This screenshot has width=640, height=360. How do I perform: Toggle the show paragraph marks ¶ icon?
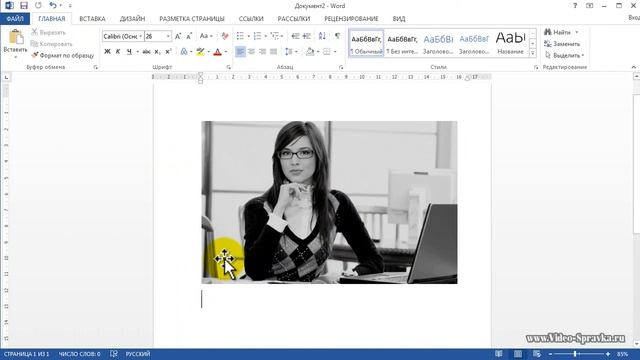(337, 36)
